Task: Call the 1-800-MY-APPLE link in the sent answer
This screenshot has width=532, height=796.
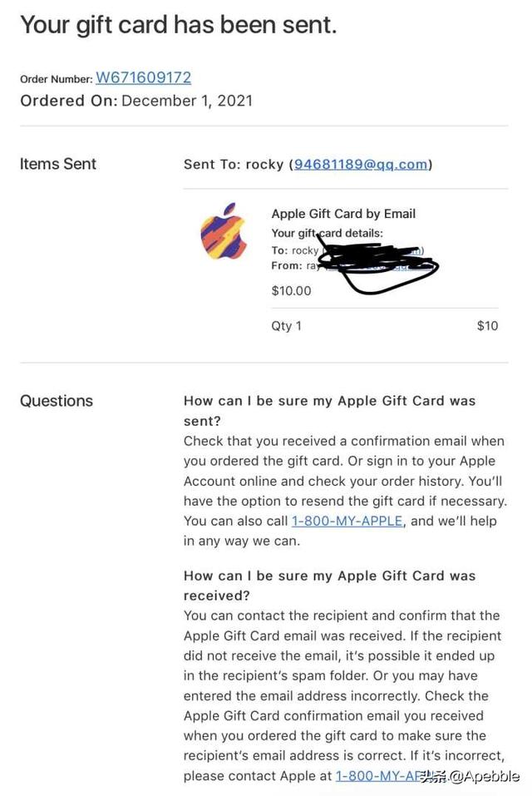Action: pyautogui.click(x=347, y=521)
